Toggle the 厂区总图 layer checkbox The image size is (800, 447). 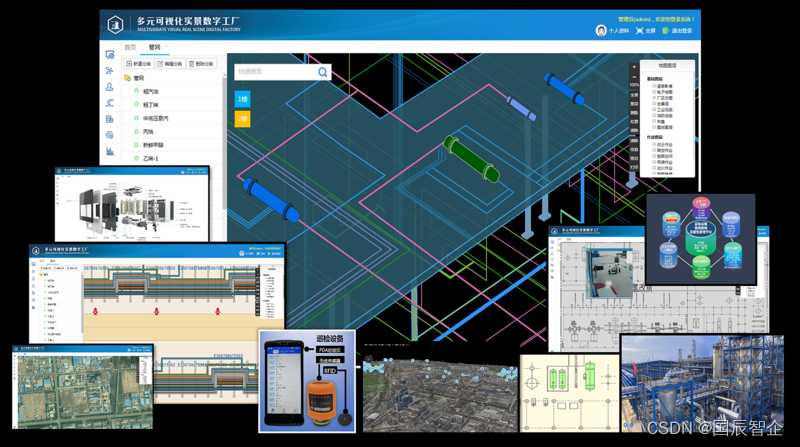(x=654, y=97)
